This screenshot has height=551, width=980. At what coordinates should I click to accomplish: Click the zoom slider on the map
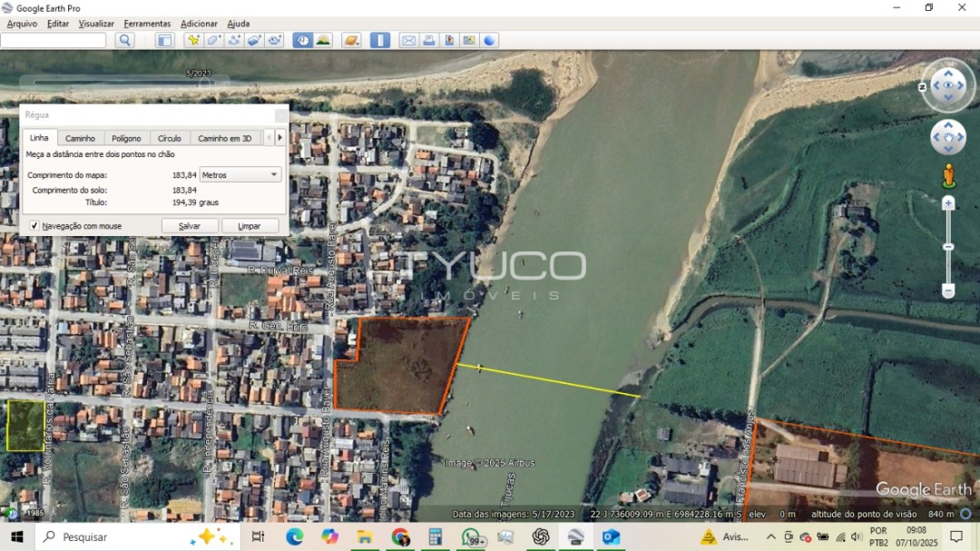tap(948, 247)
